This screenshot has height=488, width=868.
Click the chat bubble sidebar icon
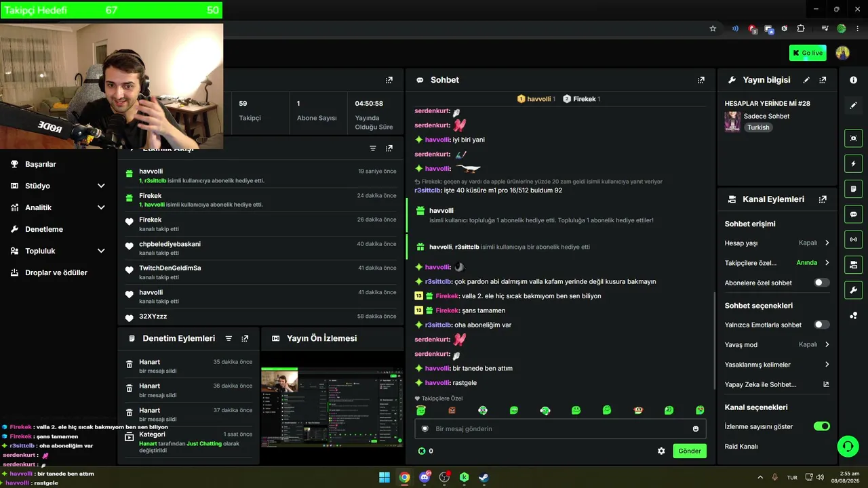click(853, 214)
